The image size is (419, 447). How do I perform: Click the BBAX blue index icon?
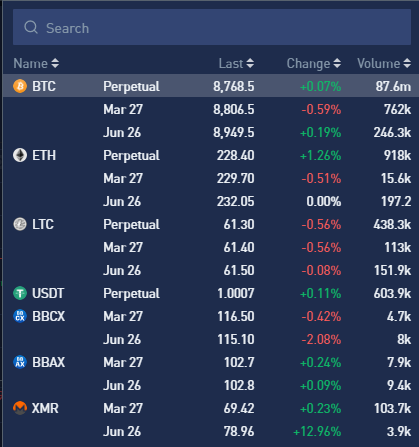(20, 362)
